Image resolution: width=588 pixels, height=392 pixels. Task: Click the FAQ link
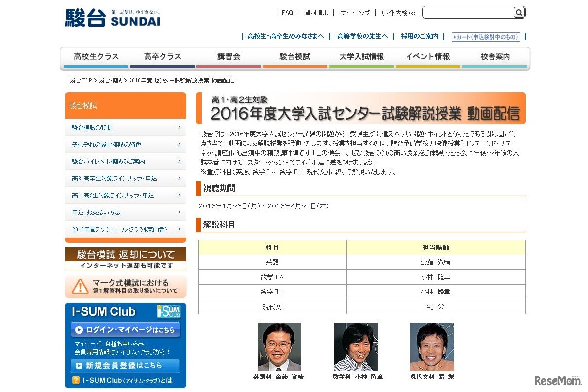(x=287, y=12)
